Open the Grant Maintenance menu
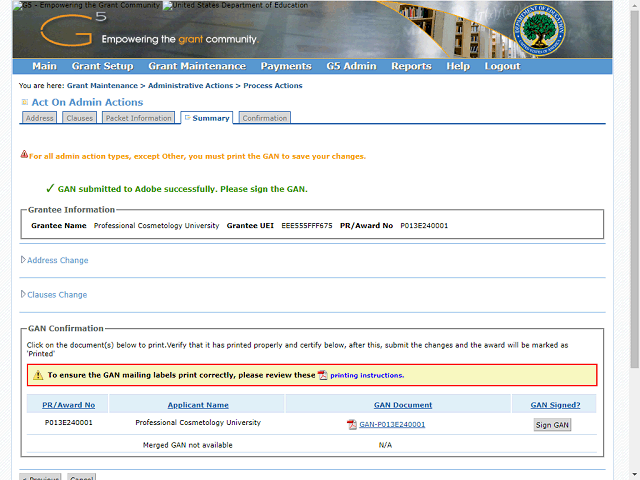The width and height of the screenshot is (640, 480). (197, 66)
